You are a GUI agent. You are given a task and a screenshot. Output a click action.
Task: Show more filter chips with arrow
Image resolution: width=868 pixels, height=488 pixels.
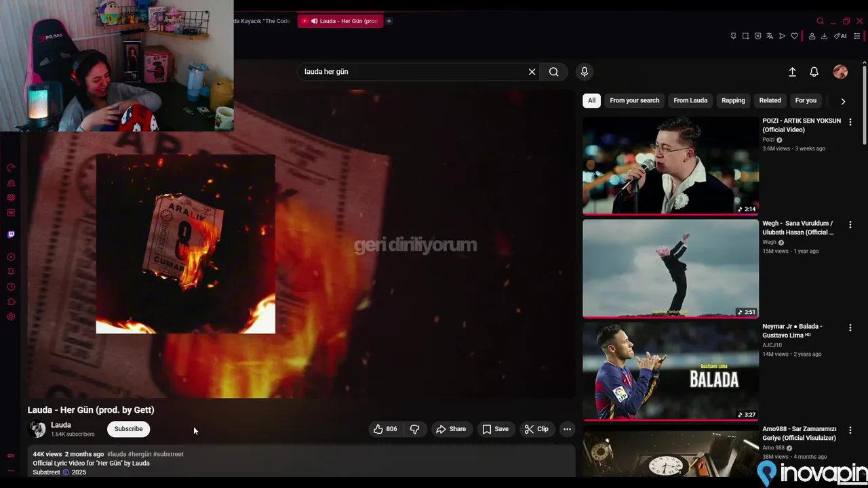tap(843, 101)
